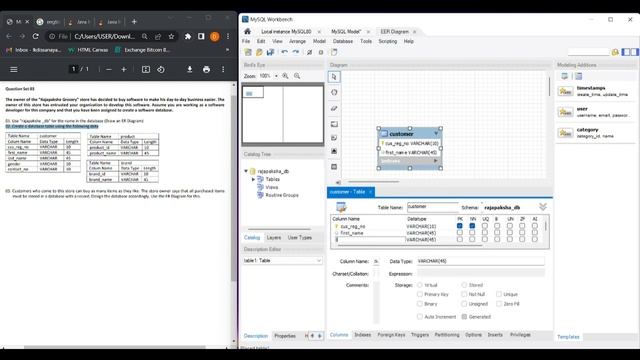This screenshot has height=360, width=640.
Task: Save the model with the disk icon
Action: pyautogui.click(x=270, y=52)
